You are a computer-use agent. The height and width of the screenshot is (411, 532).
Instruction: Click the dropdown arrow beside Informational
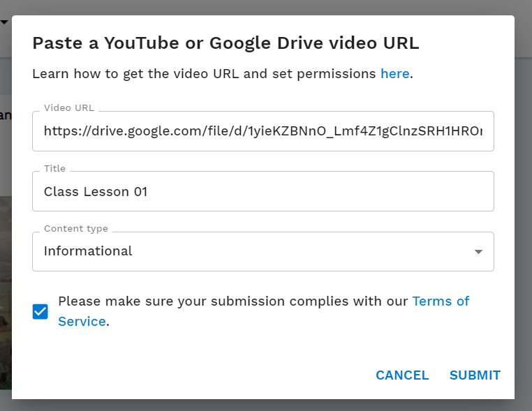click(478, 252)
